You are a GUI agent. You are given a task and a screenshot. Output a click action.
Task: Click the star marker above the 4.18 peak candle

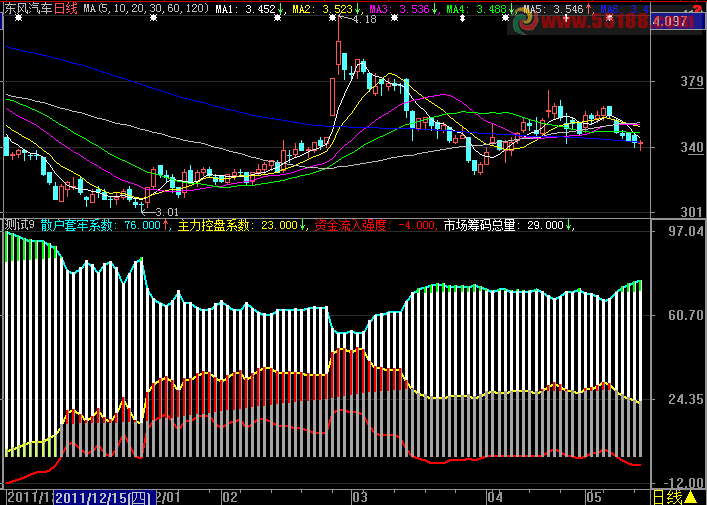[333, 18]
